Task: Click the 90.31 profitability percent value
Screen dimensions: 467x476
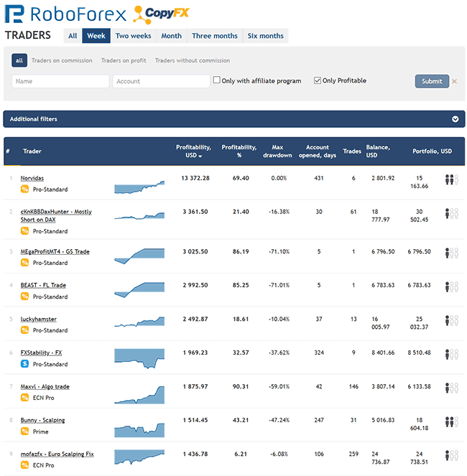Action: tap(241, 386)
